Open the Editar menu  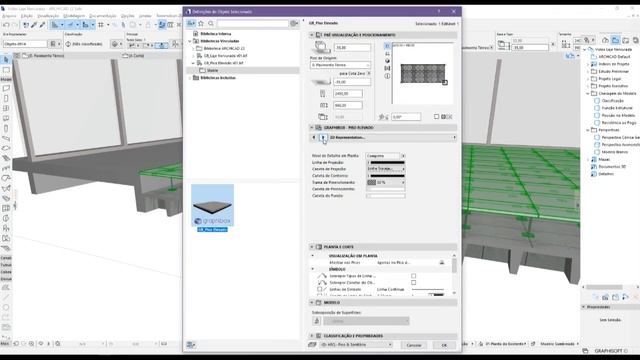[27, 16]
